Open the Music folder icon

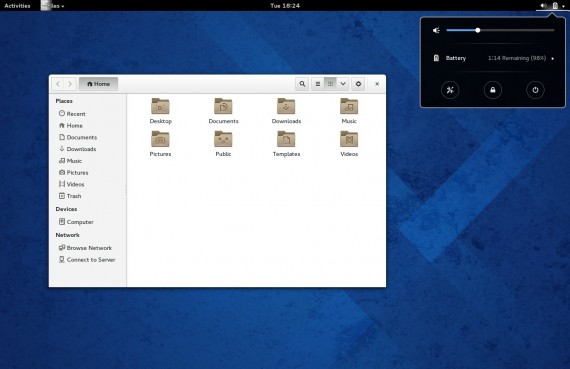coord(349,106)
